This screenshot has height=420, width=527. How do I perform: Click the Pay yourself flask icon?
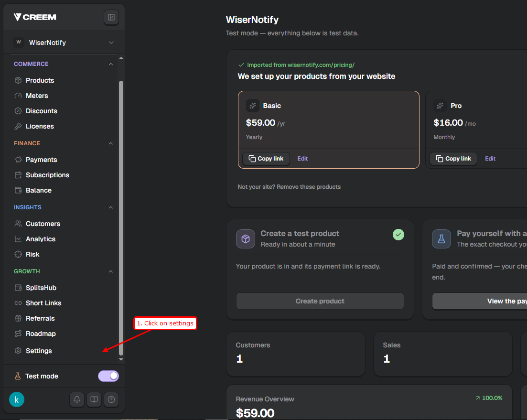pyautogui.click(x=441, y=239)
